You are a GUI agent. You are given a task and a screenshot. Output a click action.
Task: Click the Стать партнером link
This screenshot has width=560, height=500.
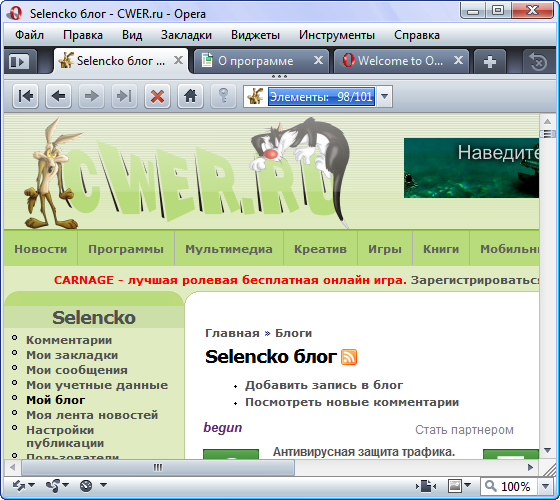point(464,430)
